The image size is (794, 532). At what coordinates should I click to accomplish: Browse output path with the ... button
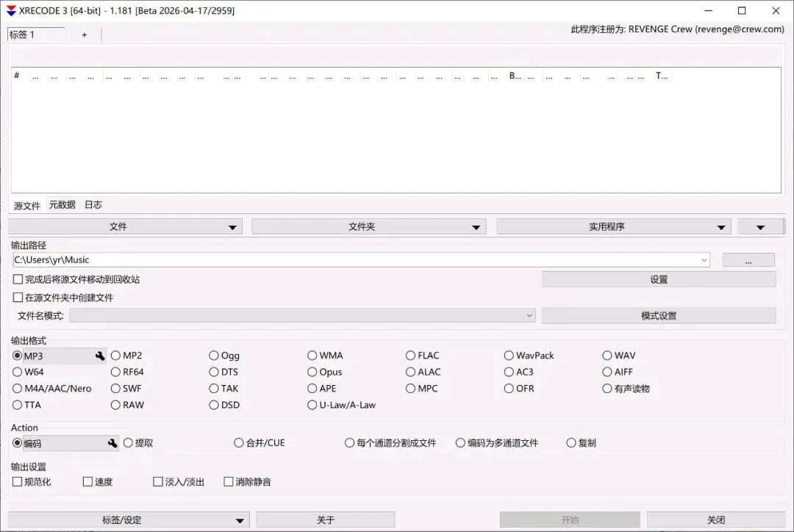748,260
